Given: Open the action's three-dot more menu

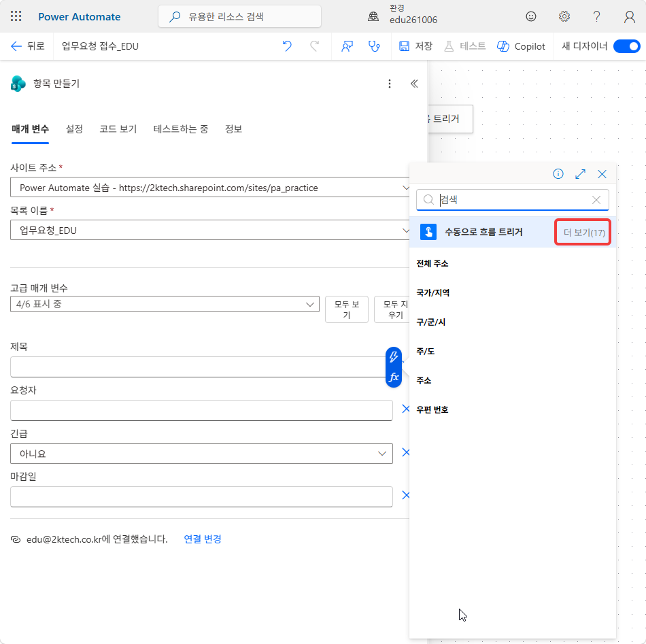Looking at the screenshot, I should (390, 84).
